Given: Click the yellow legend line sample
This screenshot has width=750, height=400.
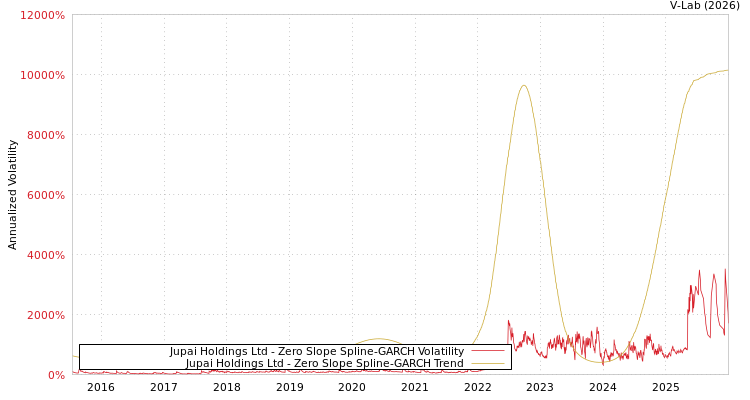Looking at the screenshot, I should click(488, 363).
